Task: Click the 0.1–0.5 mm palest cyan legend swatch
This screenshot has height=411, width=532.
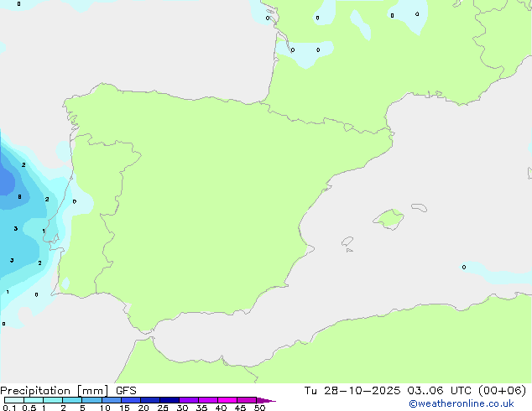Action: click(x=14, y=400)
